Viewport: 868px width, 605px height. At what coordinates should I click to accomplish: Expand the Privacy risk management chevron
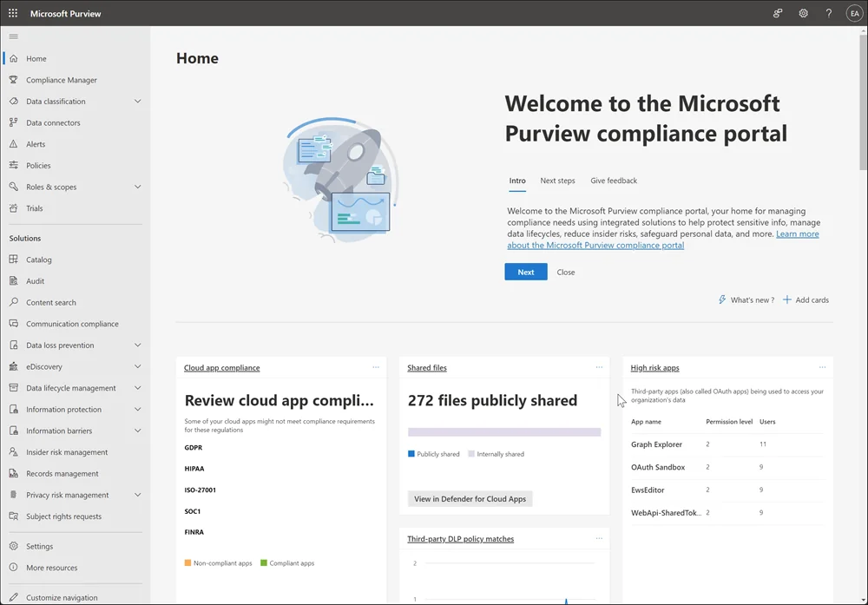click(138, 495)
